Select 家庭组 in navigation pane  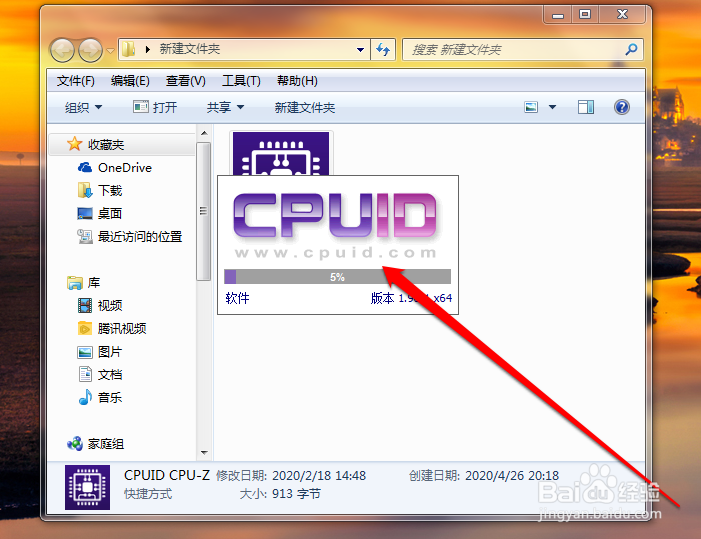pos(95,444)
